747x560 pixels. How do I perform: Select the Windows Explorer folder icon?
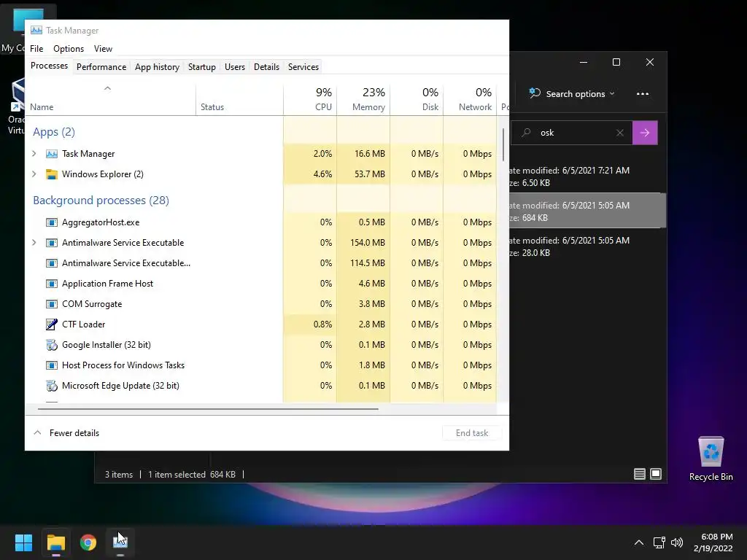point(52,174)
